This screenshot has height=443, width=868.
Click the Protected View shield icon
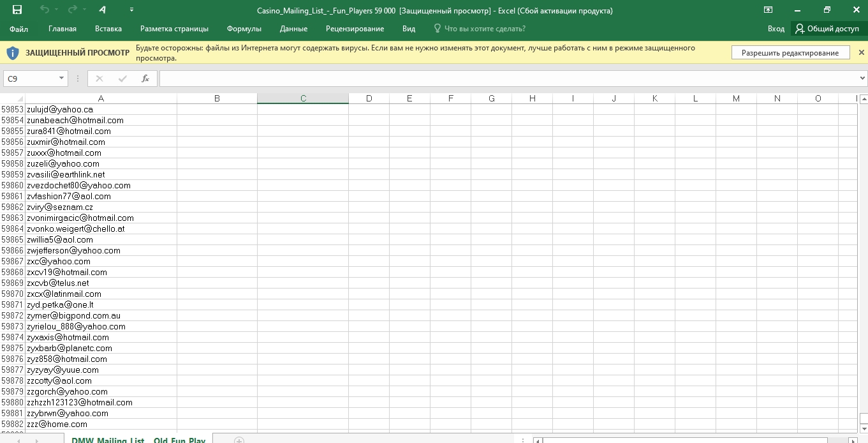point(13,52)
